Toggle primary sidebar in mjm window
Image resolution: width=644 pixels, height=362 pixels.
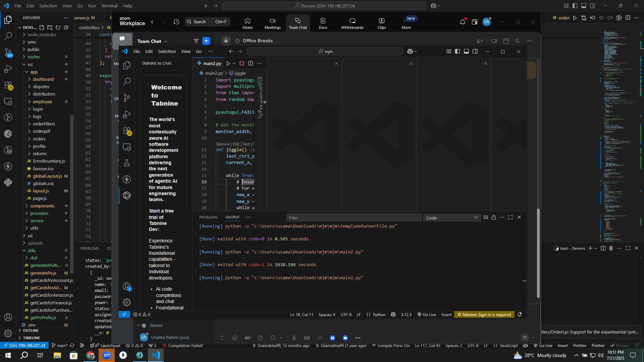point(458,51)
